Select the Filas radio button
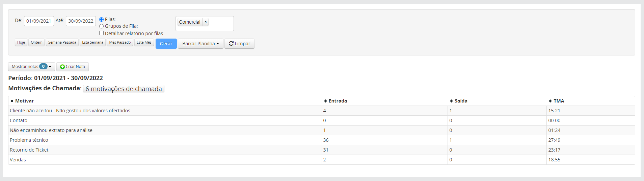Image resolution: width=644 pixels, height=181 pixels. pyautogui.click(x=101, y=20)
